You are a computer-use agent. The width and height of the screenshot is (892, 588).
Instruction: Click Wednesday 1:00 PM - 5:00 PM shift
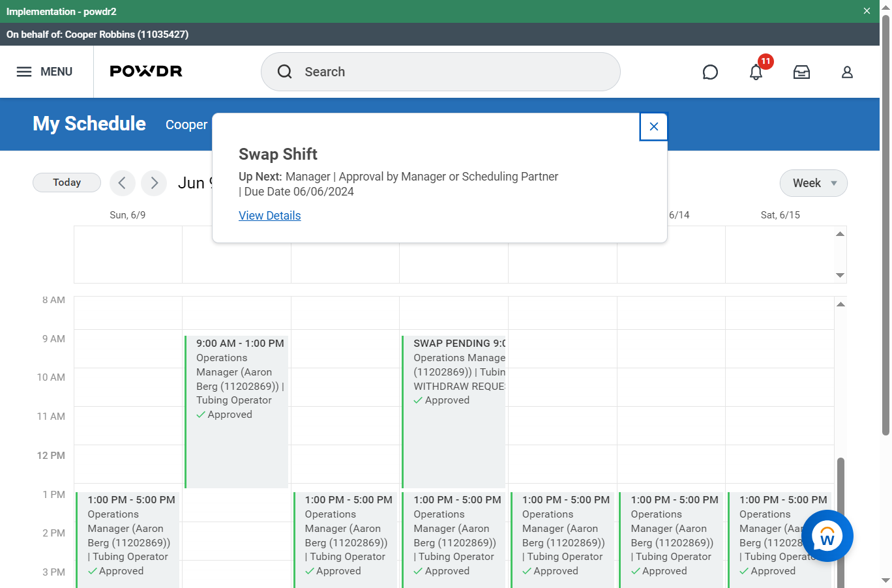click(454, 540)
